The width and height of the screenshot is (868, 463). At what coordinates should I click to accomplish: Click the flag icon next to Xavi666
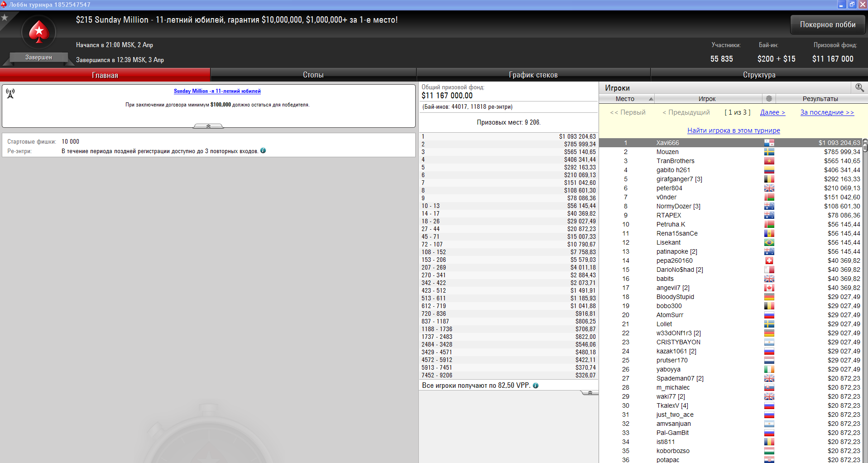769,143
